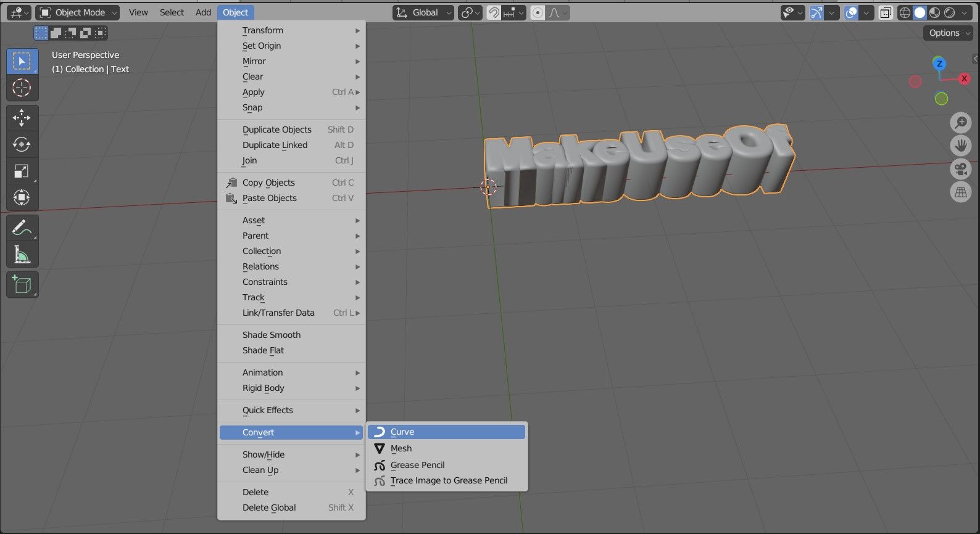Set selection mode to extend
The height and width of the screenshot is (534, 980).
click(x=56, y=33)
